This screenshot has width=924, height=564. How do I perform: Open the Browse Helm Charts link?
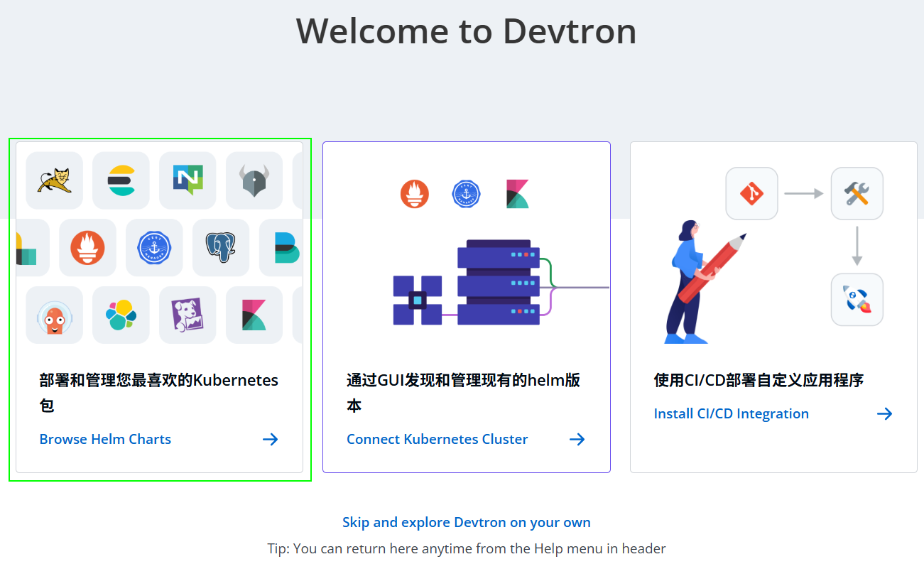(x=105, y=439)
